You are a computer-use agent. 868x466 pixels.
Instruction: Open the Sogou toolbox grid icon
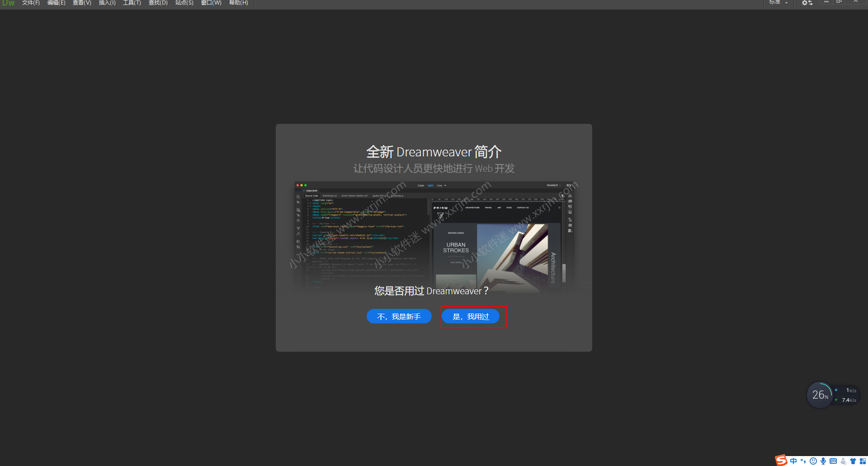click(x=863, y=461)
